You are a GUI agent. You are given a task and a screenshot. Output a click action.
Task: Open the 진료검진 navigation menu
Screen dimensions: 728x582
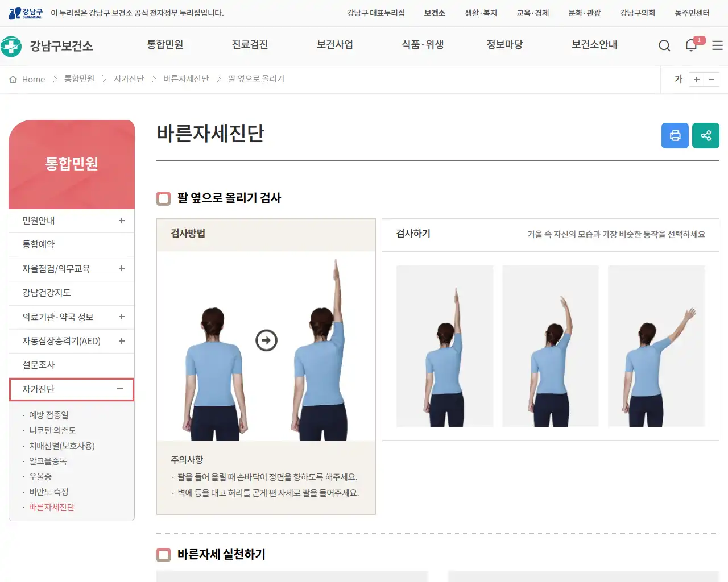pyautogui.click(x=250, y=45)
